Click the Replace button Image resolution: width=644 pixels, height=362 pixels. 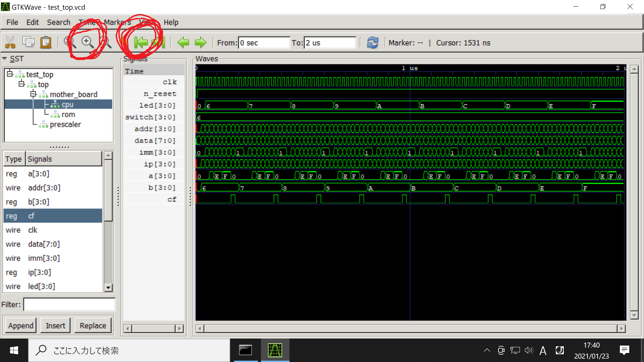point(93,325)
